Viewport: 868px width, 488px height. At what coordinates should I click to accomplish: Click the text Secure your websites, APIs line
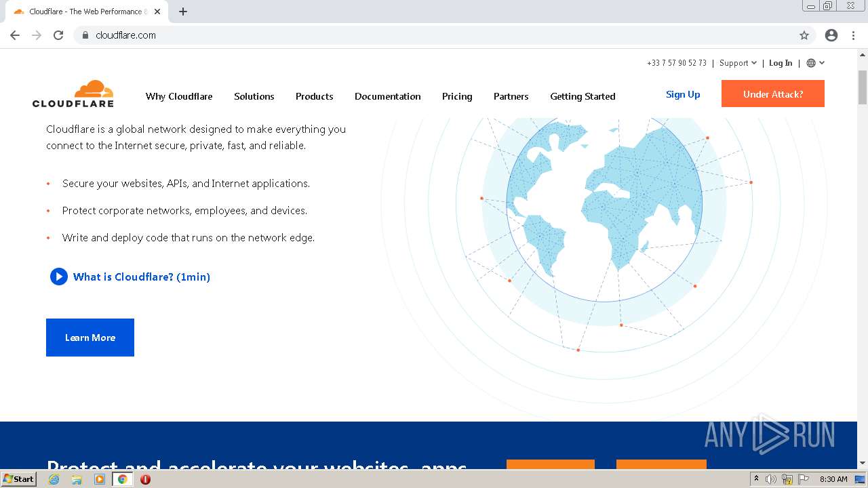pos(186,184)
